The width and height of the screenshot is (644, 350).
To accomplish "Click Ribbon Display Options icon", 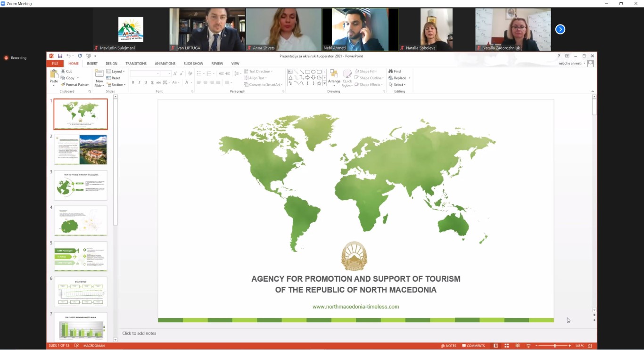I will tap(567, 56).
